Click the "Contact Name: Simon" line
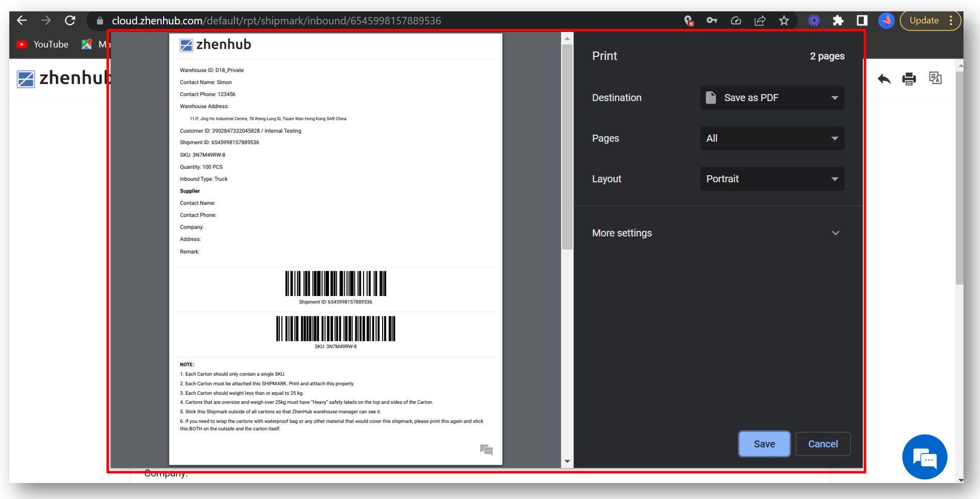This screenshot has width=980, height=499. tap(206, 82)
